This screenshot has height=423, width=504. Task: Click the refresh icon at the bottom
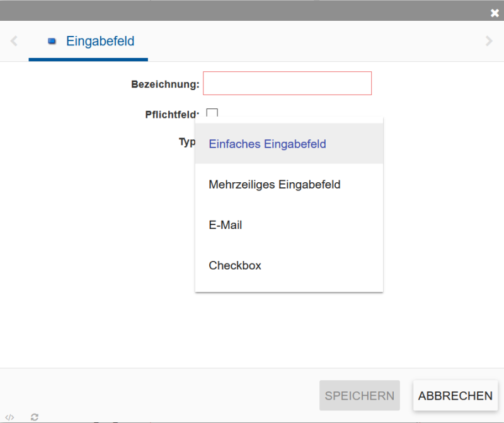[34, 417]
